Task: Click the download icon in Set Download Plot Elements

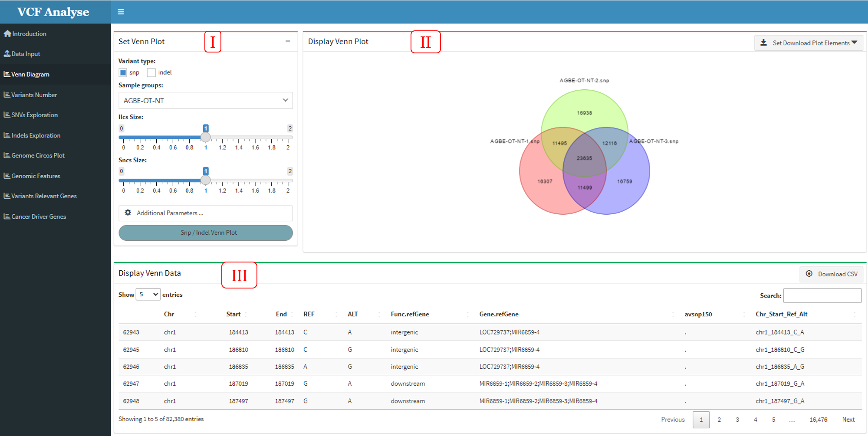Action: (764, 43)
